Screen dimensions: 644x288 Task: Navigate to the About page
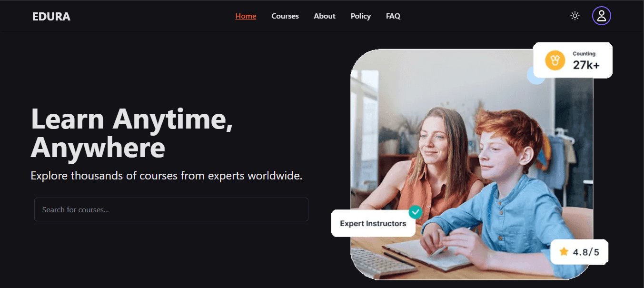point(325,16)
